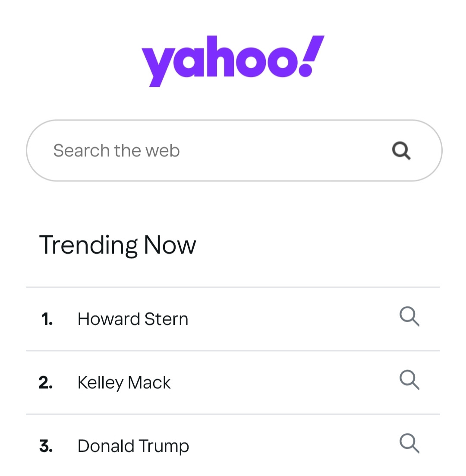Screen dimensions: 466x476
Task: Click the Trending Now heading
Action: tap(117, 245)
